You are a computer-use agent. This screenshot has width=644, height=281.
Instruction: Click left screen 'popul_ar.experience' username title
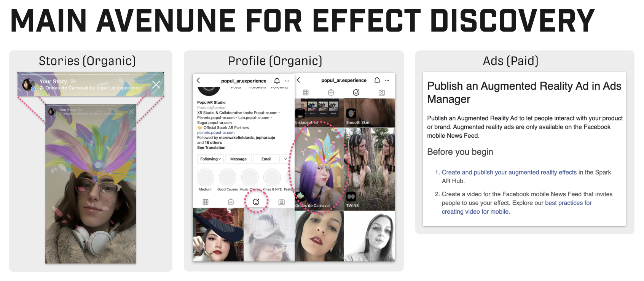244,81
